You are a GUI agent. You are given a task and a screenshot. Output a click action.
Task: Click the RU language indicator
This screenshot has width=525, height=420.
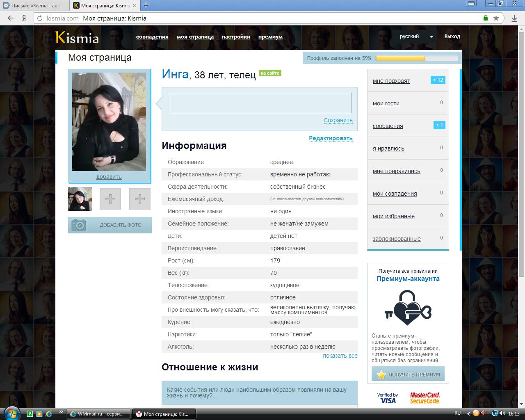pyautogui.click(x=458, y=413)
